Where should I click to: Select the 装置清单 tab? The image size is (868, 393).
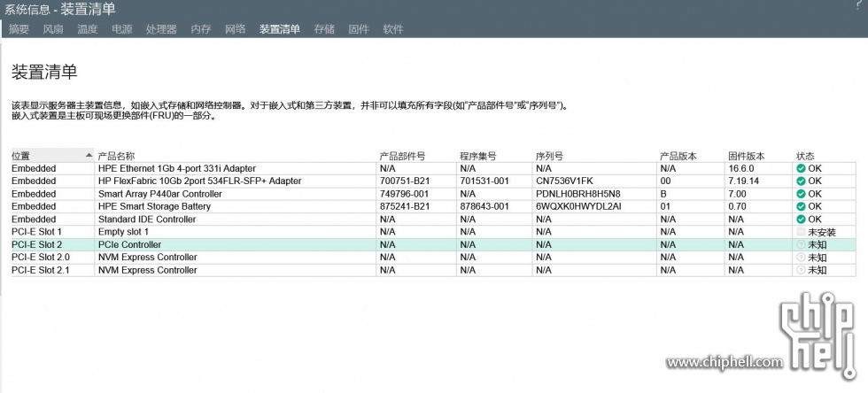click(x=280, y=29)
